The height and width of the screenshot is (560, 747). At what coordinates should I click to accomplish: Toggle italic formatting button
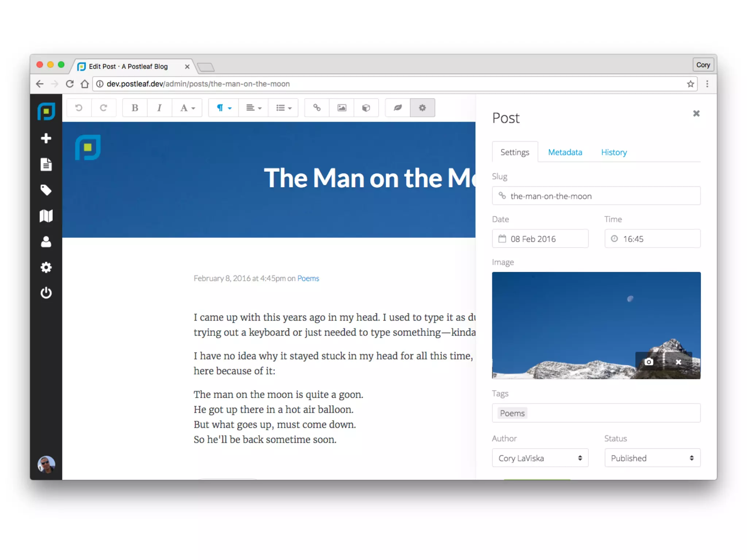(x=159, y=108)
